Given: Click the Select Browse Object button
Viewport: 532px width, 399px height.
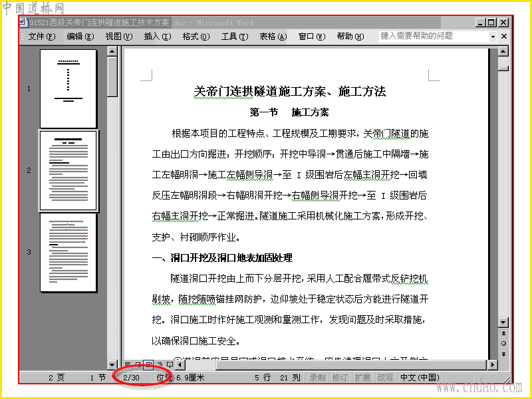Looking at the screenshot, I should click(503, 344).
